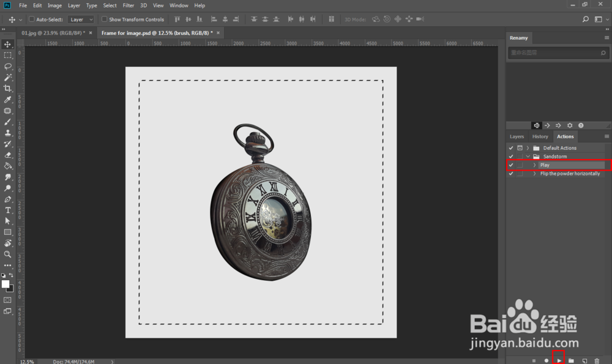Enable the Auto-Select checkbox
Screen dimensions: 612x364
coord(32,19)
